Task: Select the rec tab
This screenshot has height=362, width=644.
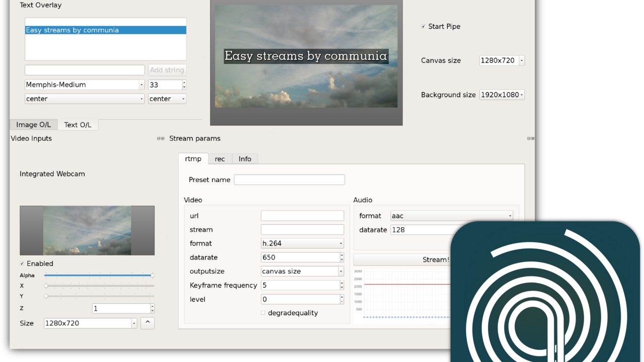Action: pyautogui.click(x=220, y=159)
